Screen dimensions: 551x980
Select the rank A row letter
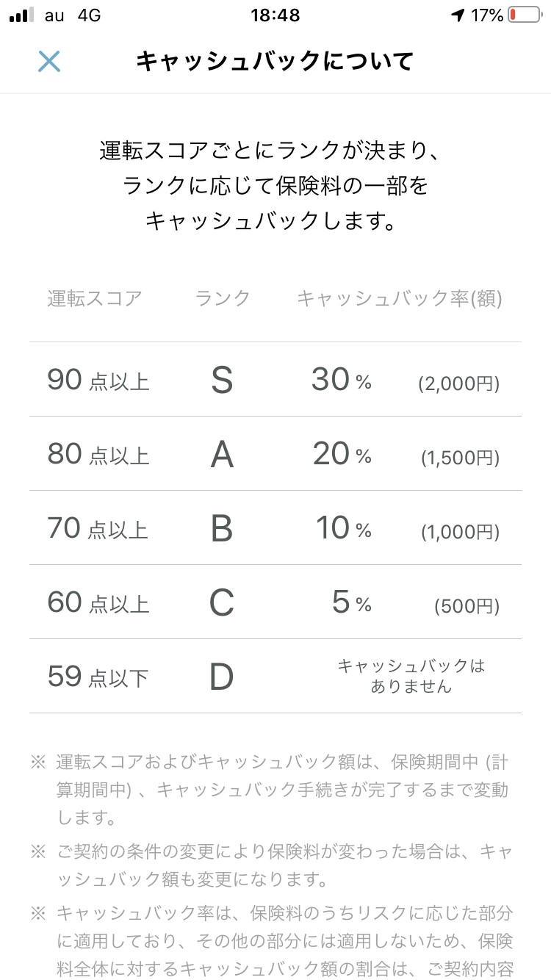(x=221, y=455)
